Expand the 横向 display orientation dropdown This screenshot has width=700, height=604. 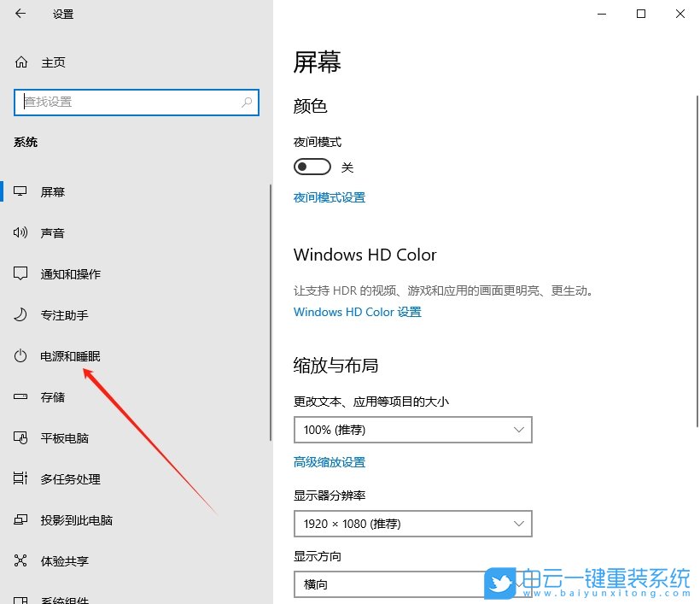coord(412,584)
